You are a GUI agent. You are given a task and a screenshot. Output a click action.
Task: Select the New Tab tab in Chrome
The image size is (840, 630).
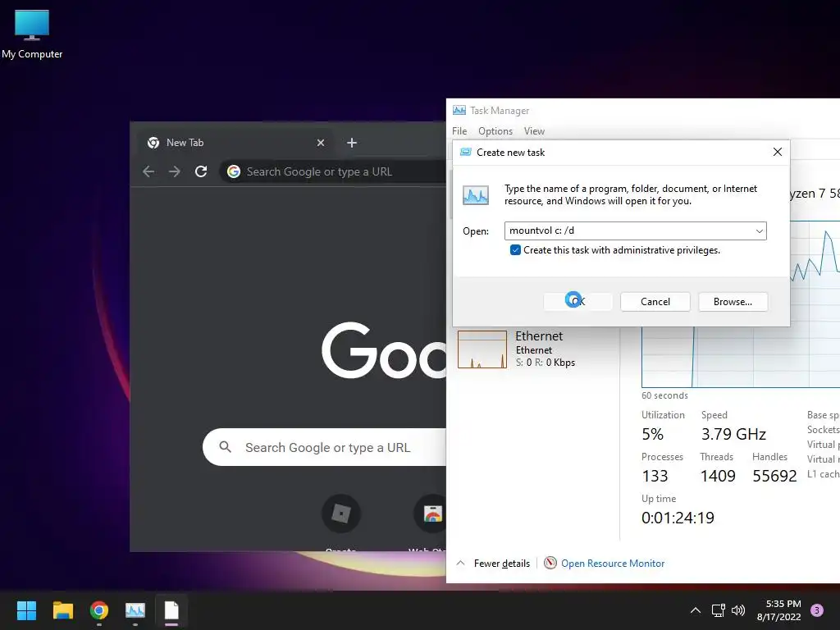tap(234, 143)
